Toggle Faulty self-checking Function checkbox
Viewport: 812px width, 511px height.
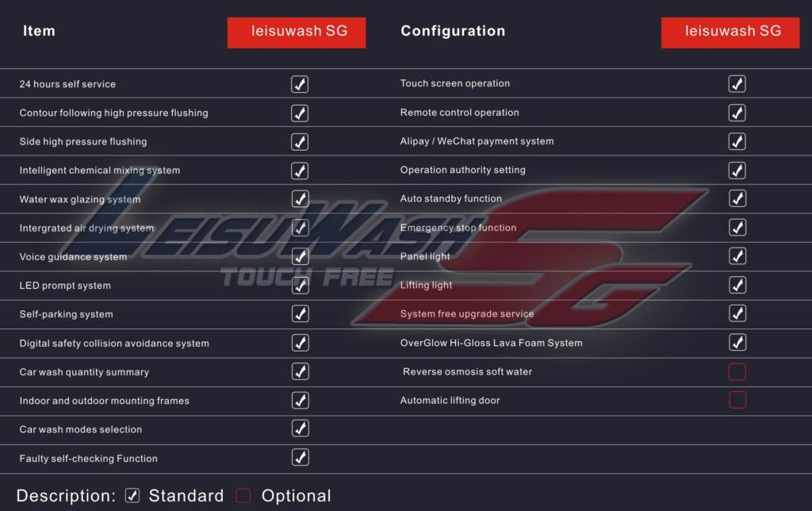pyautogui.click(x=301, y=457)
